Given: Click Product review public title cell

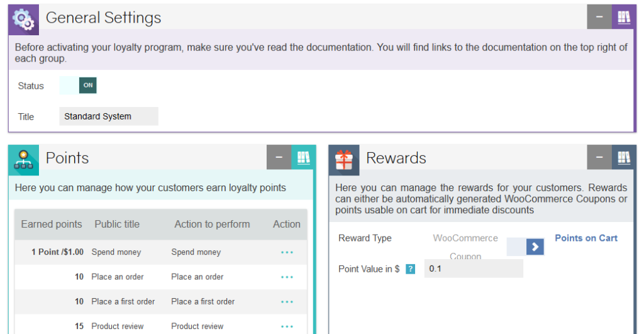Looking at the screenshot, I should point(118,326).
